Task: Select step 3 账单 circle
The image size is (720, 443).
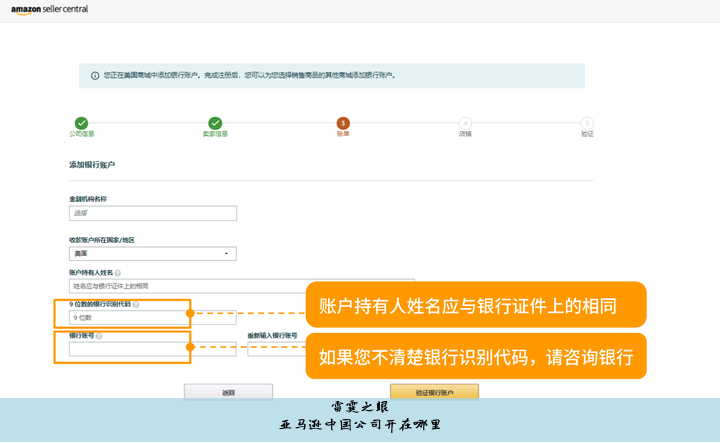Action: pos(343,123)
